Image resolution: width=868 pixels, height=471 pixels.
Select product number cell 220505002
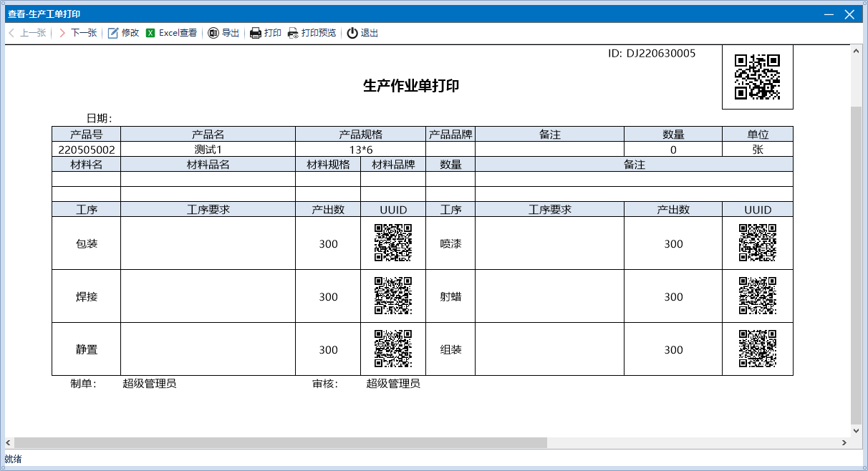pyautogui.click(x=87, y=150)
